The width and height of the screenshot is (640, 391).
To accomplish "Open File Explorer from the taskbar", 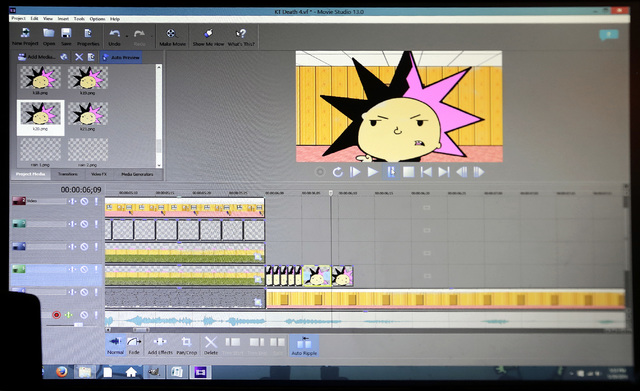I will click(x=85, y=372).
